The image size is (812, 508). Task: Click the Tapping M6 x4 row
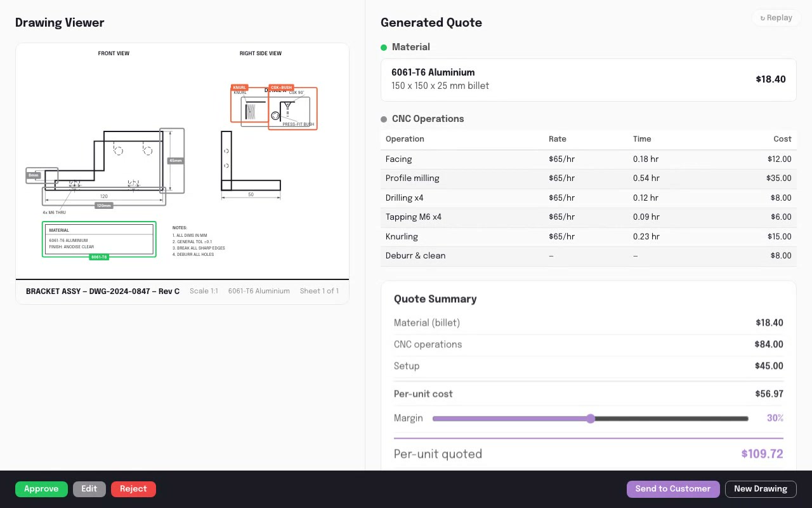pyautogui.click(x=589, y=217)
